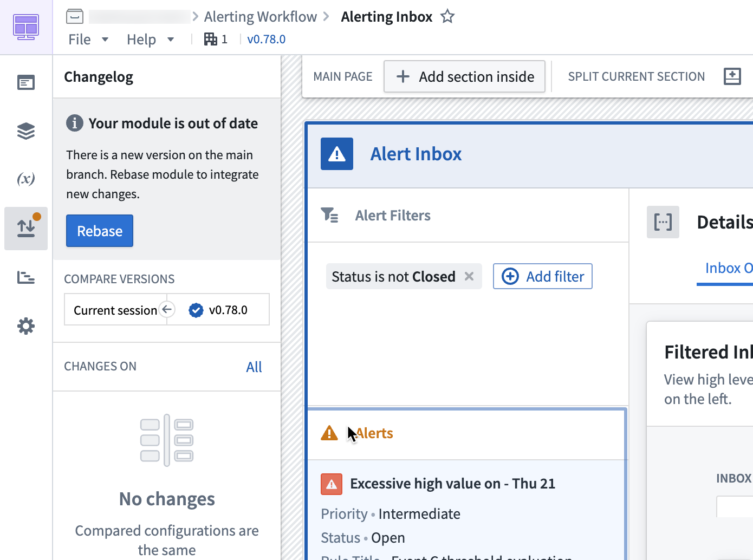Click the Alert Inbox warning triangle icon
This screenshot has width=753, height=560.
click(336, 154)
